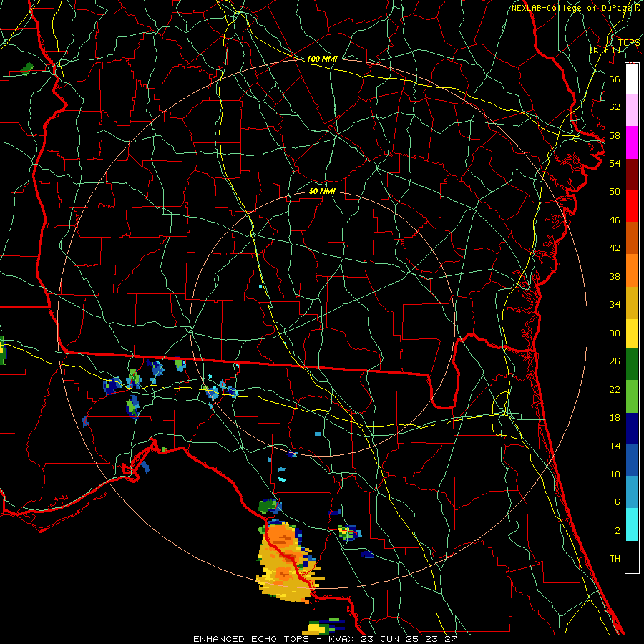Click the 'TOPS' legend heading

click(x=629, y=42)
